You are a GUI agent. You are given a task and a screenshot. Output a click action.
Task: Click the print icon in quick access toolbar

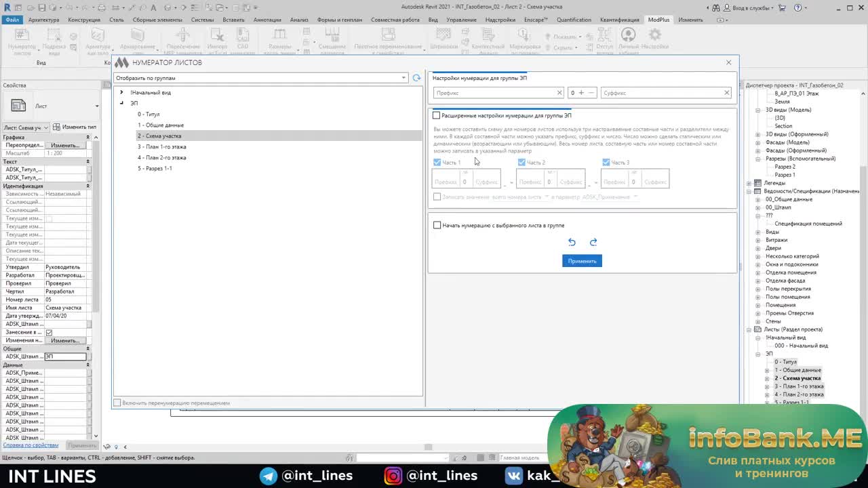pos(102,7)
